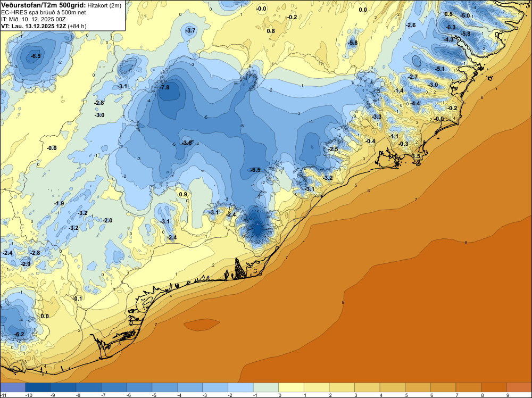The height and width of the screenshot is (398, 532).
Task: Select legend swatch between -1 and 0
Action: click(x=266, y=387)
